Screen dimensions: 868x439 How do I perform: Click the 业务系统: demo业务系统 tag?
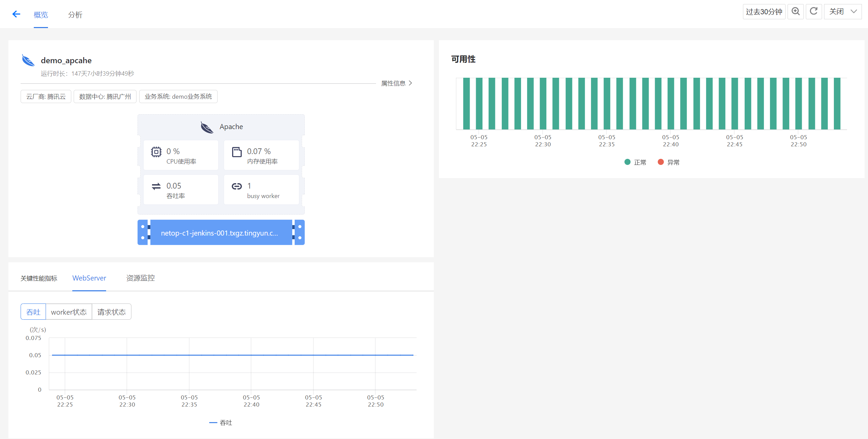coord(178,97)
